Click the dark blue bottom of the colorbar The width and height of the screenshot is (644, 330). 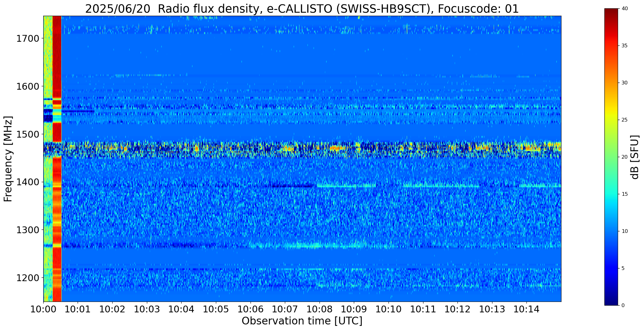point(612,300)
